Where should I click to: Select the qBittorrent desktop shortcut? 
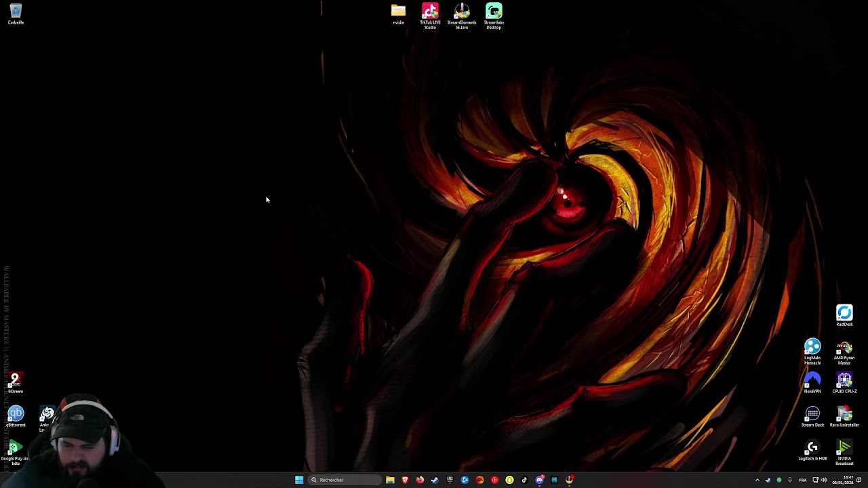click(x=16, y=417)
